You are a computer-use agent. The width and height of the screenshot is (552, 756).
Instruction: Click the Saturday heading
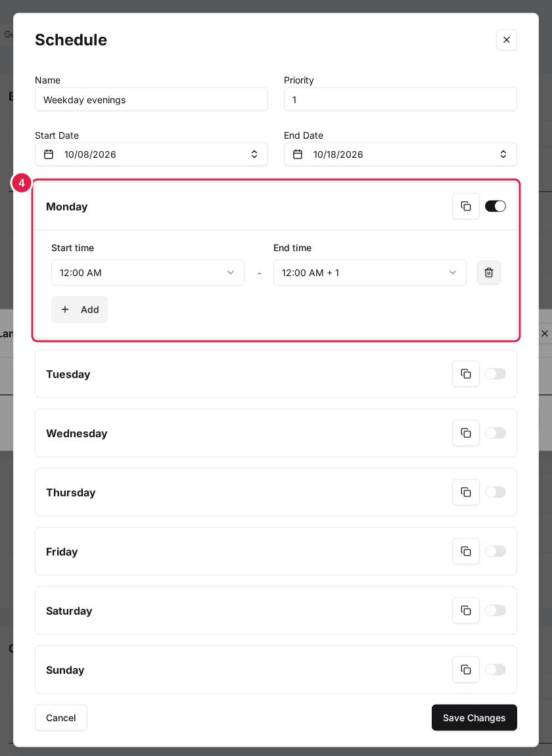coord(69,611)
